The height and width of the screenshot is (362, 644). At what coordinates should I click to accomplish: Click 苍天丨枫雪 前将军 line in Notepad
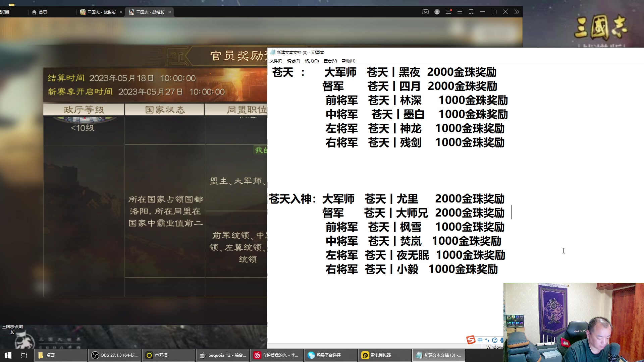(415, 227)
